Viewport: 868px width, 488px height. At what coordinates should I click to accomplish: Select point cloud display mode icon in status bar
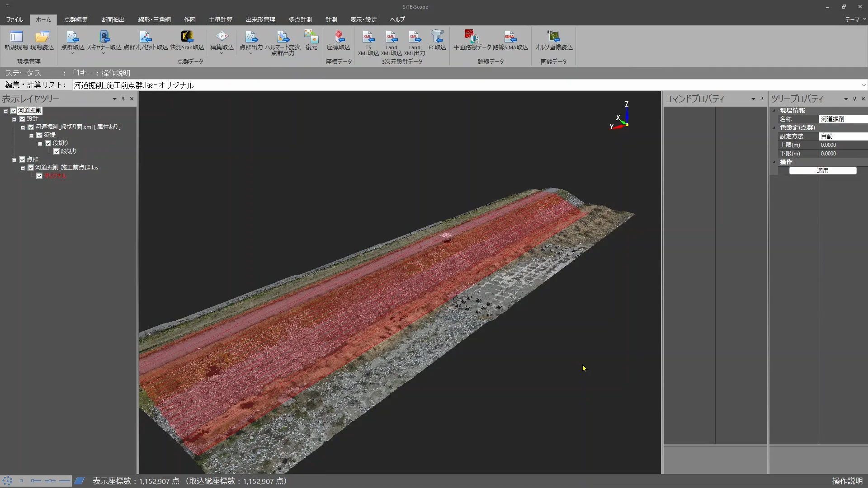point(8,481)
